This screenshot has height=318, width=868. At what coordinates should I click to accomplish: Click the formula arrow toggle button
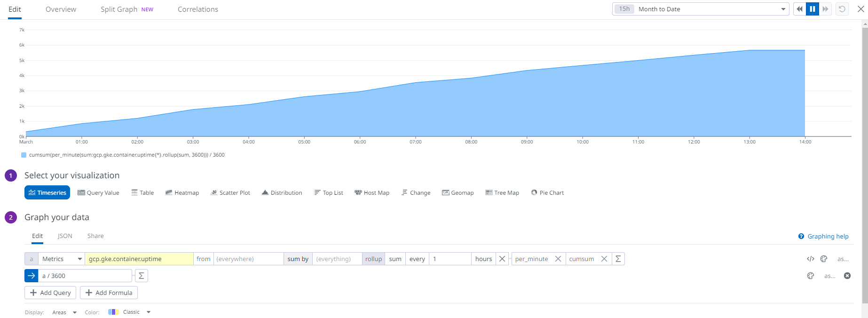tap(32, 276)
